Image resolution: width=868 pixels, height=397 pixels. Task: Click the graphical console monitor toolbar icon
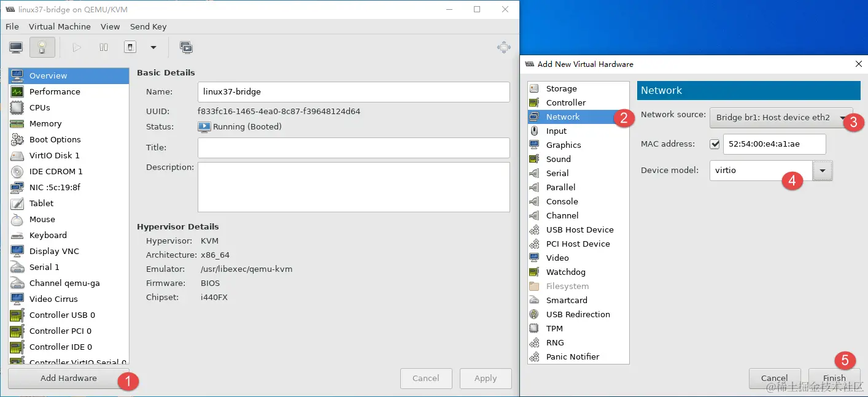[16, 47]
